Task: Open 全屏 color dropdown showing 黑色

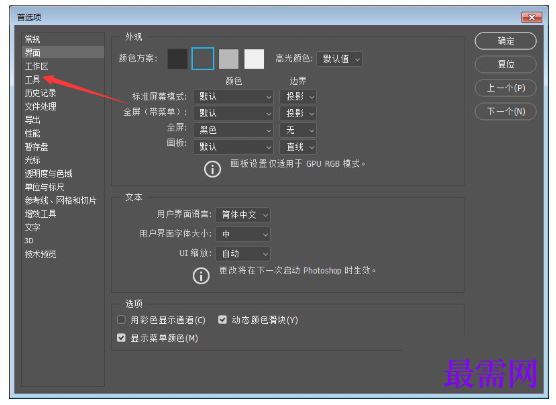Action: tap(233, 130)
